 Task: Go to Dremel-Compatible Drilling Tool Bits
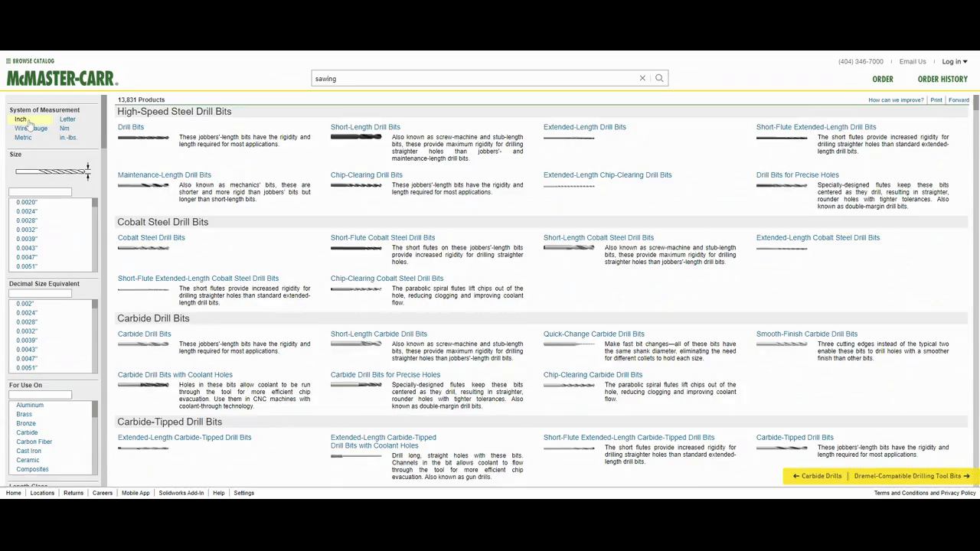(x=912, y=476)
